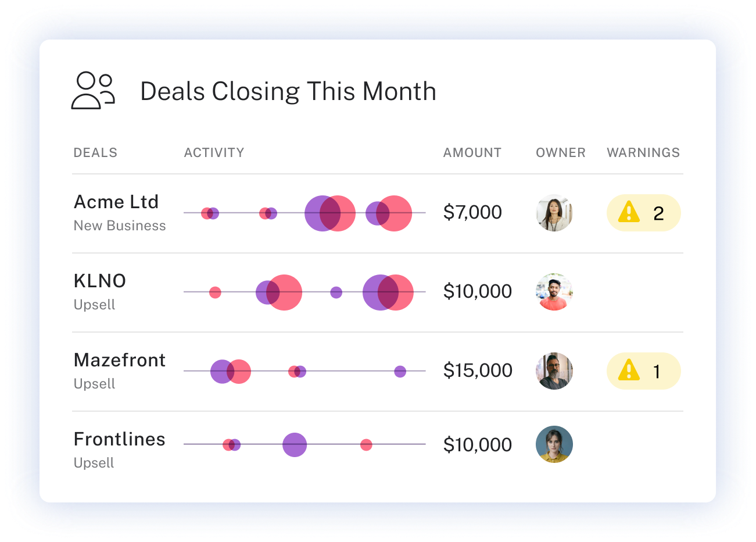Image resolution: width=756 pixels, height=542 pixels.
Task: Open the Frontlines deal
Action: pos(120,439)
